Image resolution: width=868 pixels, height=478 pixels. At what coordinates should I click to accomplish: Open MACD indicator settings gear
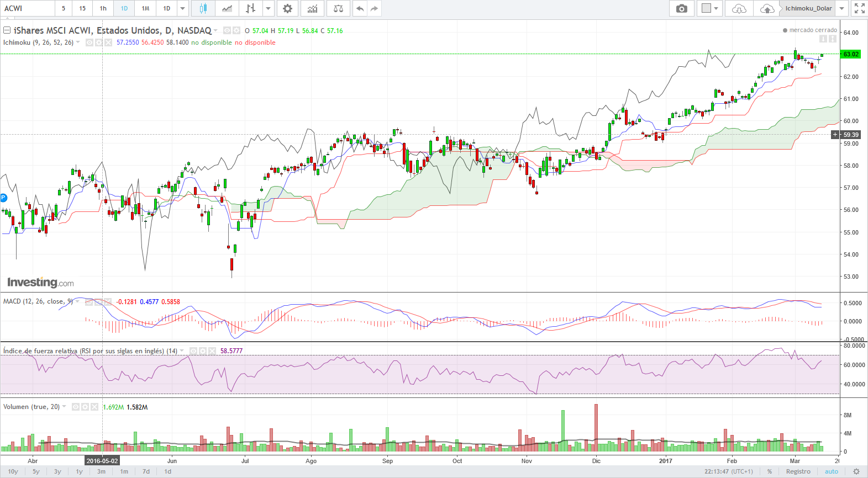[x=98, y=301]
